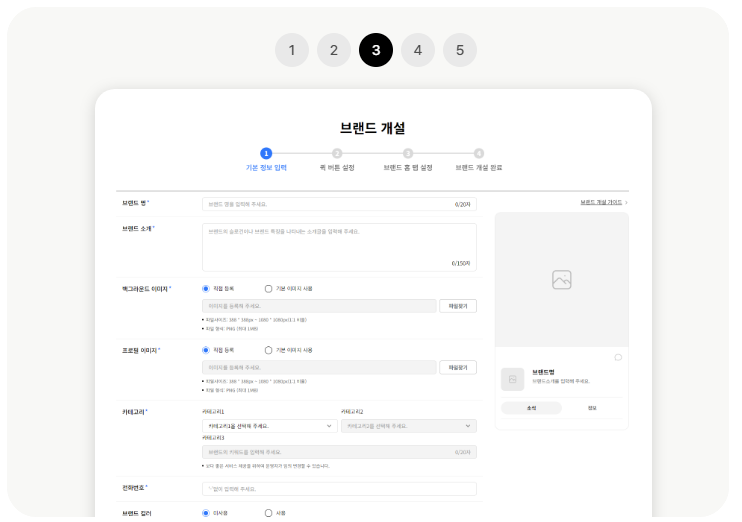Screen dimensions: 742x522
Task: Go to slide number 4 in pager
Action: tap(418, 50)
